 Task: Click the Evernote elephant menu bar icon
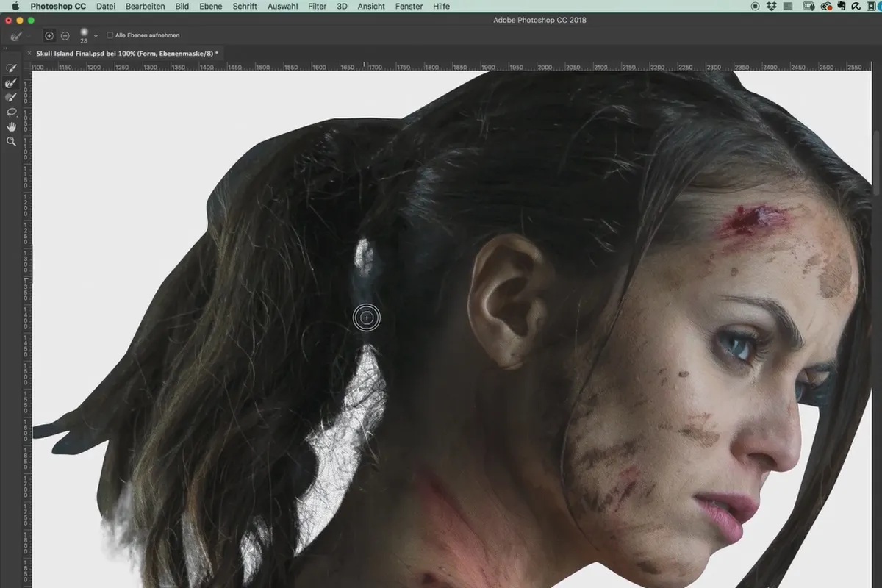pyautogui.click(x=842, y=6)
